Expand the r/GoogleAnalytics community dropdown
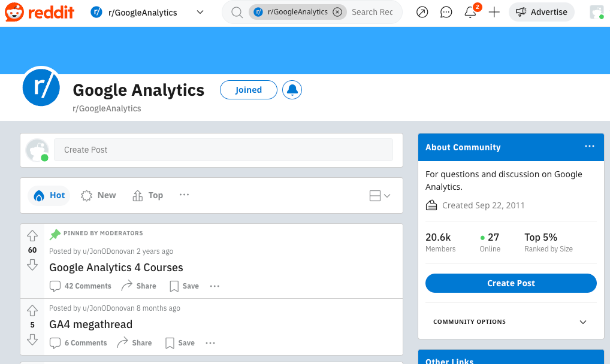 (200, 12)
